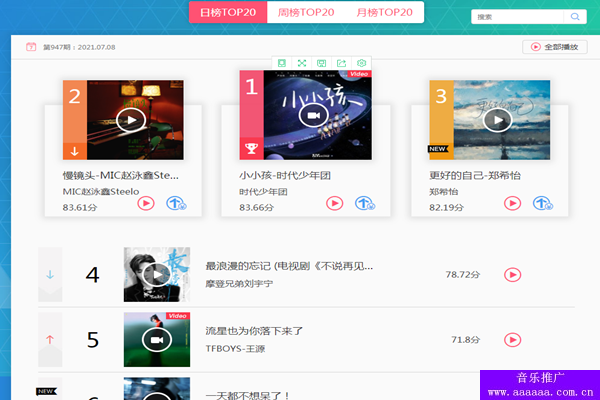Select the 71.8分 score text
This screenshot has width=600, height=400.
tap(465, 340)
